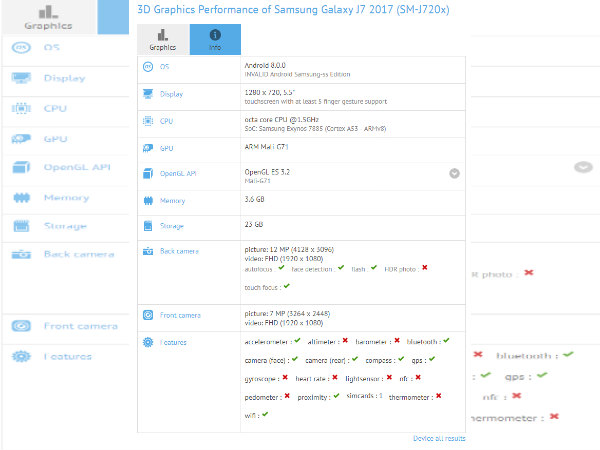The image size is (600, 450).
Task: Open the Graphics tab in foreground panel
Action: tap(163, 39)
